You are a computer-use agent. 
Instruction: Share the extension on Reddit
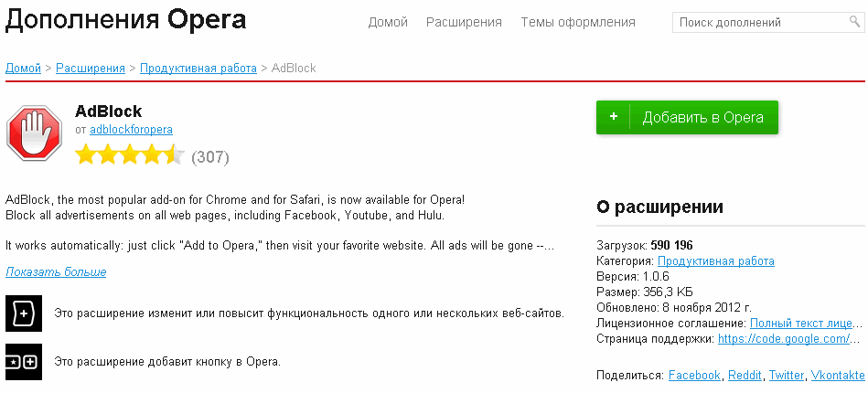745,375
